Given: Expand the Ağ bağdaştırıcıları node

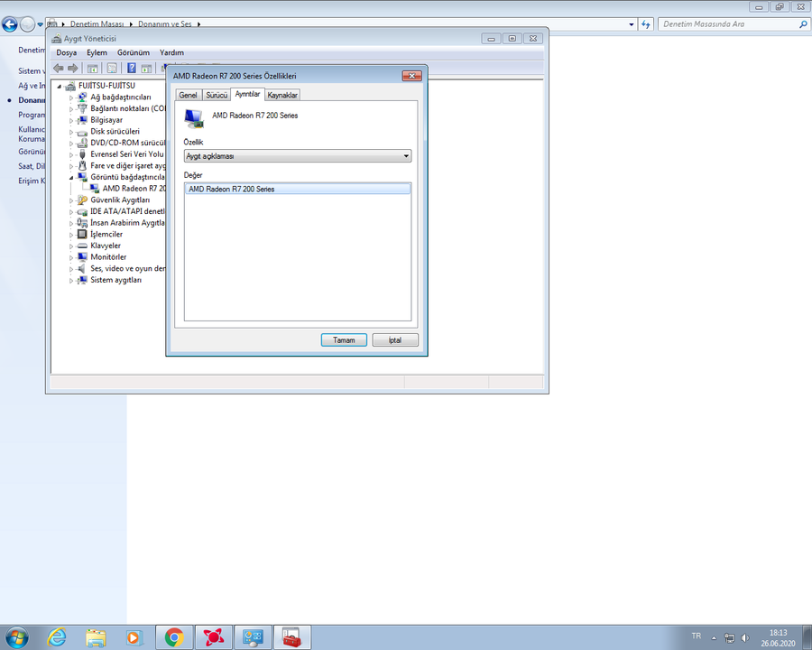Looking at the screenshot, I should pos(71,97).
